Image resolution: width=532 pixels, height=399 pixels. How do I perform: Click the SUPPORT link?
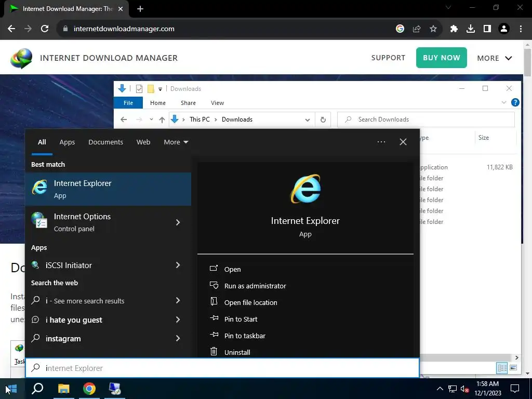[x=388, y=58]
